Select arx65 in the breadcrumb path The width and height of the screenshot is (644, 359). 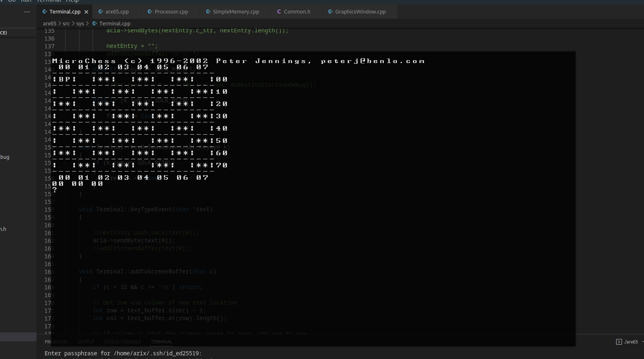[50, 24]
